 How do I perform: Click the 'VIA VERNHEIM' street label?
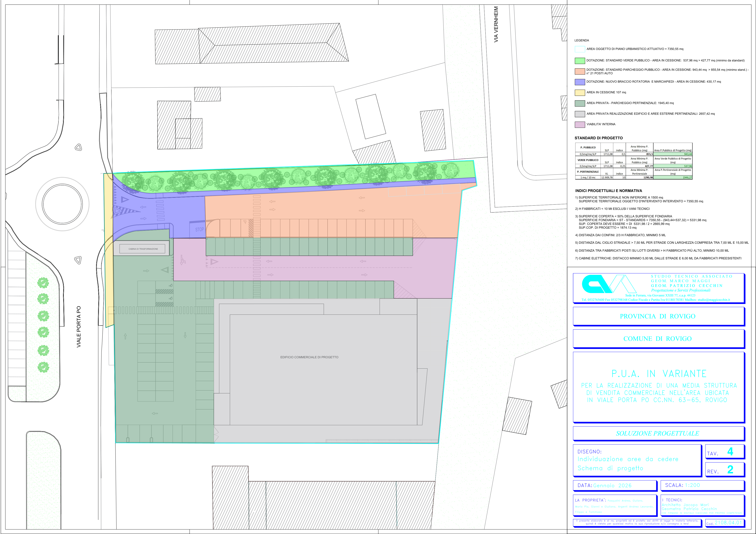coord(496,24)
